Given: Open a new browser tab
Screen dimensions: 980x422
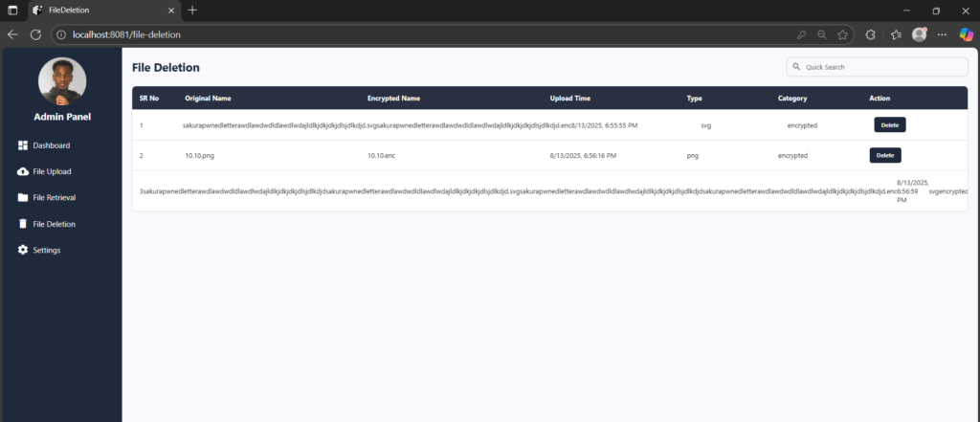Looking at the screenshot, I should coord(192,10).
